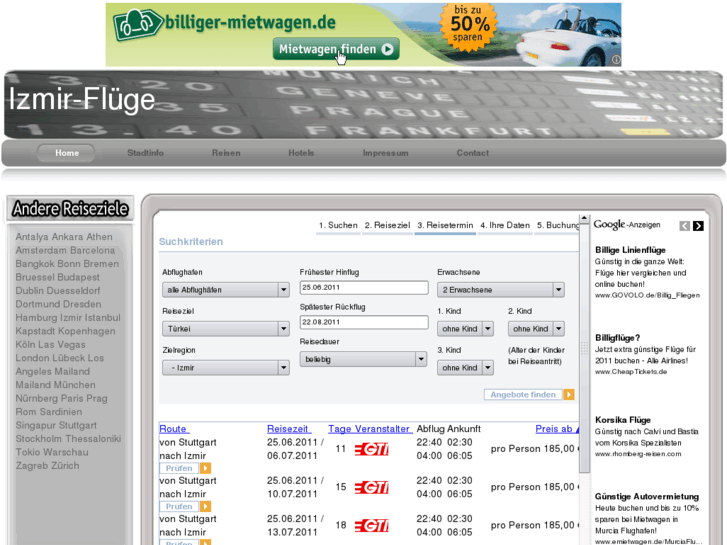The width and height of the screenshot is (727, 545).
Task: Open the 2. Kind dropdown
Action: click(536, 329)
